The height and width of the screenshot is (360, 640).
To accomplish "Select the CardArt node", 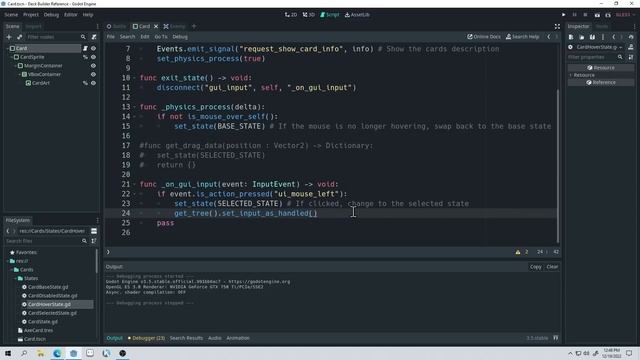I will pyautogui.click(x=40, y=83).
